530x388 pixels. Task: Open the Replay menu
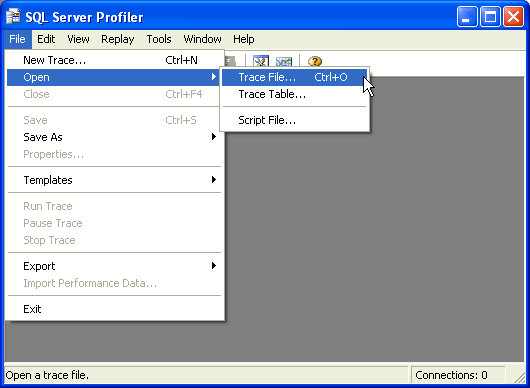click(118, 39)
